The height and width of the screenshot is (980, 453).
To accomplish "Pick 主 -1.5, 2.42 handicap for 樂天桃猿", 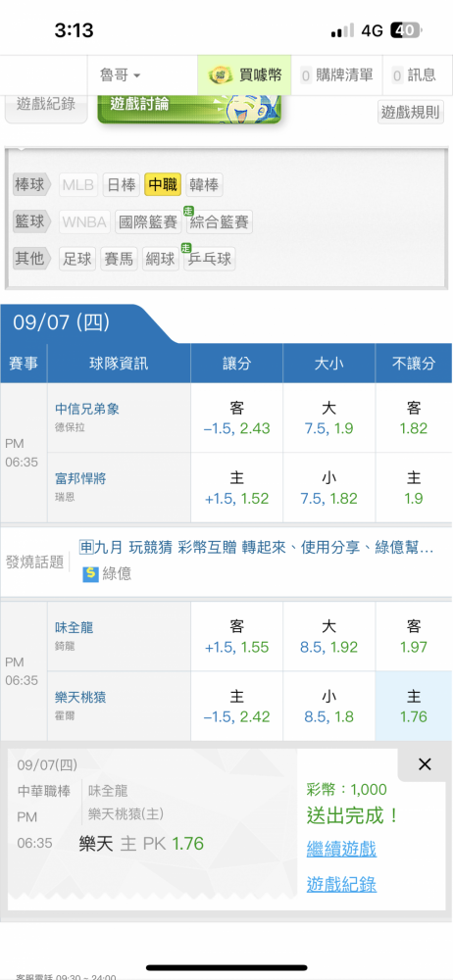I will (236, 707).
